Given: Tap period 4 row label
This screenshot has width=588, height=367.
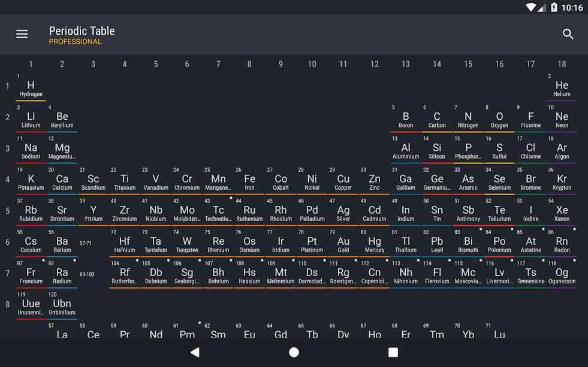Looking at the screenshot, I should point(8,180).
